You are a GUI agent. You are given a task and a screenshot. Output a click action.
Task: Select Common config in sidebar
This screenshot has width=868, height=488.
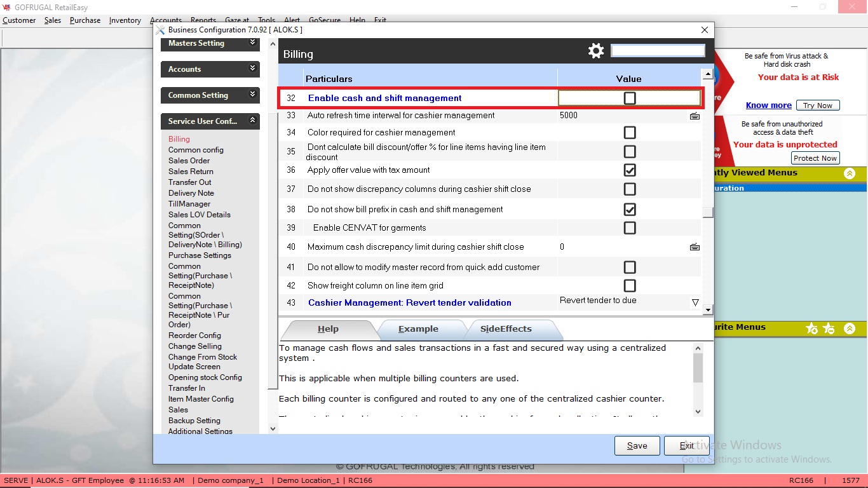coord(196,150)
